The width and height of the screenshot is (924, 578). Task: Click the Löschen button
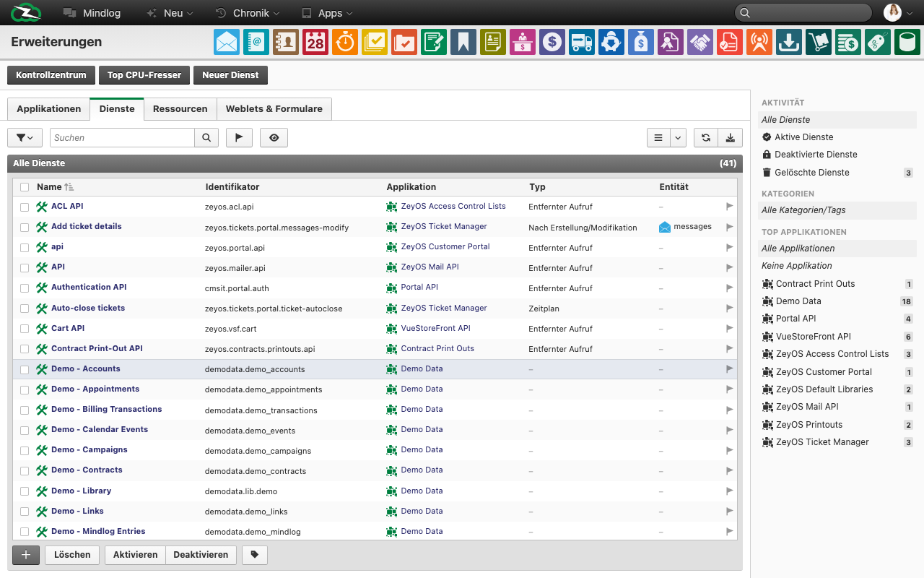[x=72, y=555]
